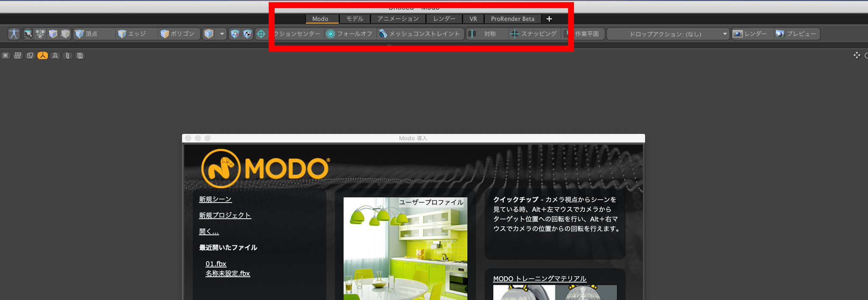Image resolution: width=868 pixels, height=300 pixels.
Task: Click the X icon in the viewport toolbar
Action: pos(6,55)
